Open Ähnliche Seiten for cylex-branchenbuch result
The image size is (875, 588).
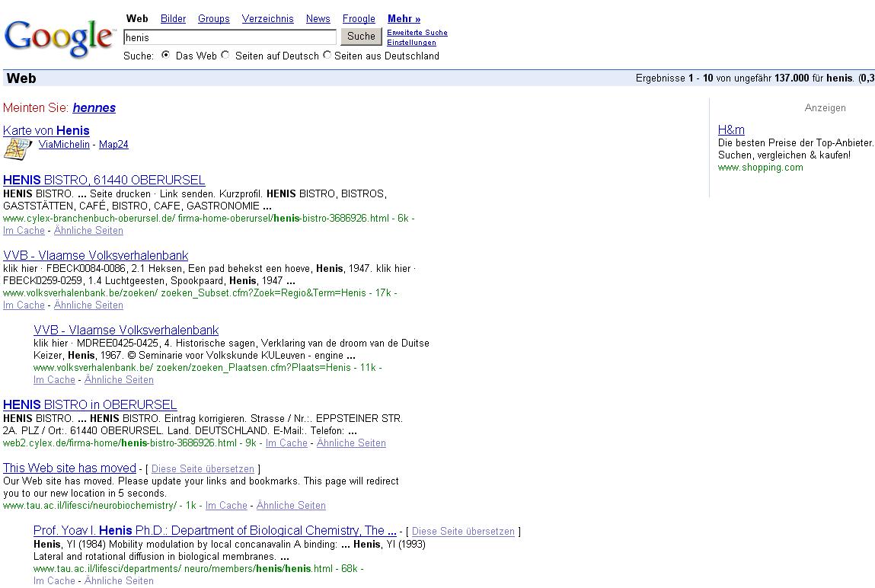pyautogui.click(x=88, y=231)
